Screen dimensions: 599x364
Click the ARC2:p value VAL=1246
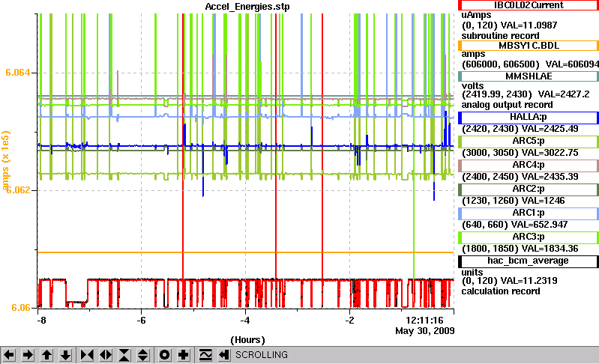coord(544,201)
